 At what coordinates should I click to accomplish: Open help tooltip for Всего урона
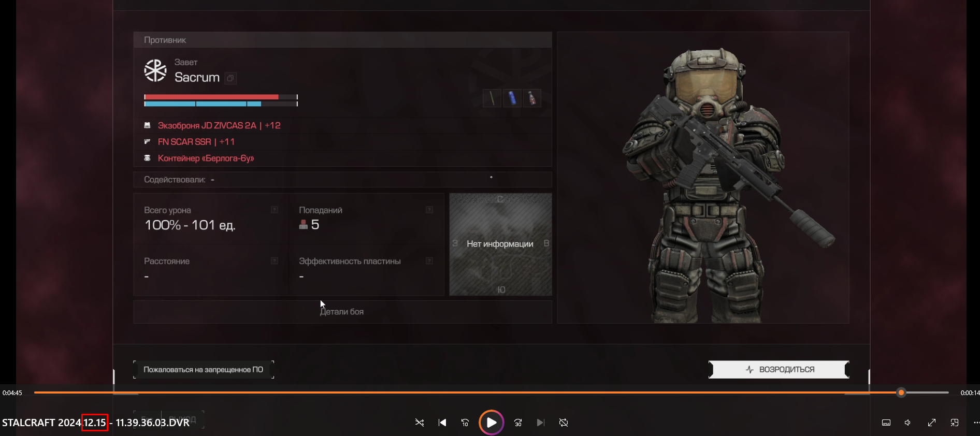pos(275,210)
